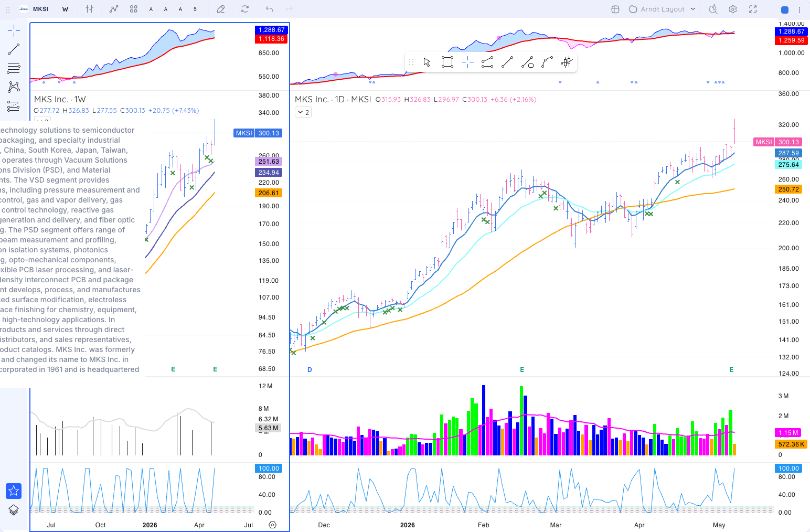This screenshot has width=810, height=532.
Task: Select the quick button labeled 5
Action: tap(195, 9)
